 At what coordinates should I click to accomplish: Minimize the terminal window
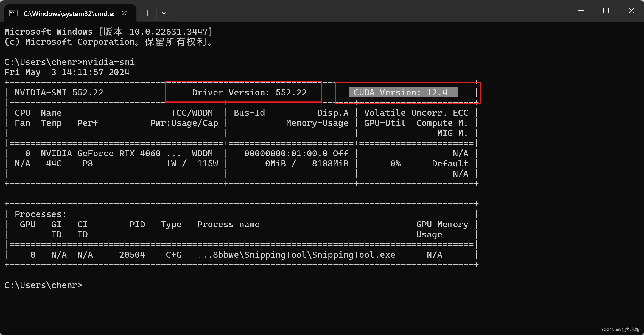click(x=581, y=11)
